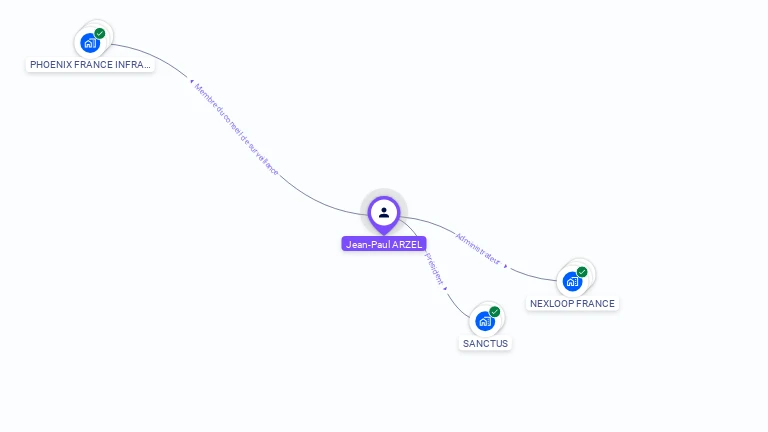Select the PHOENIX FRANCE INFRA company building icon

point(90,43)
